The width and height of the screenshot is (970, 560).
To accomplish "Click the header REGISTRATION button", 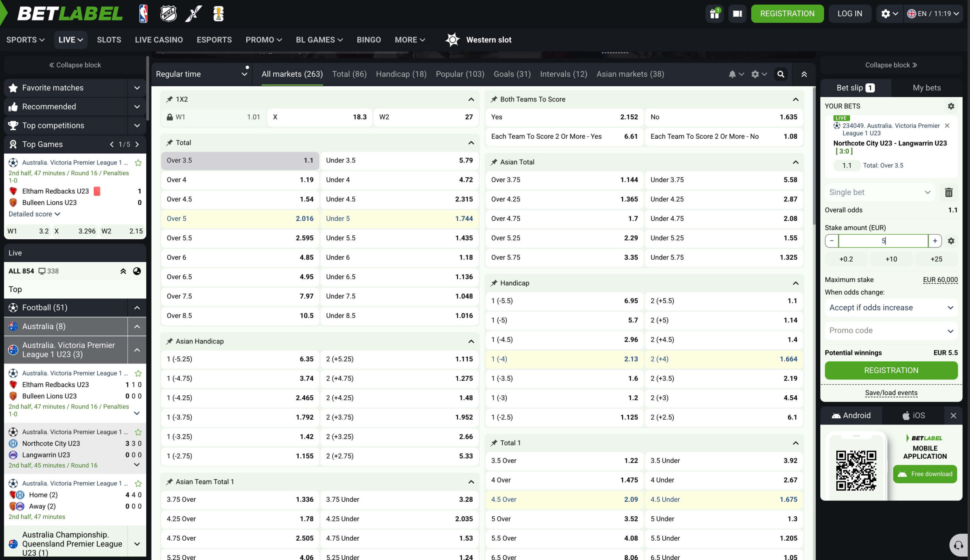I will (x=787, y=14).
